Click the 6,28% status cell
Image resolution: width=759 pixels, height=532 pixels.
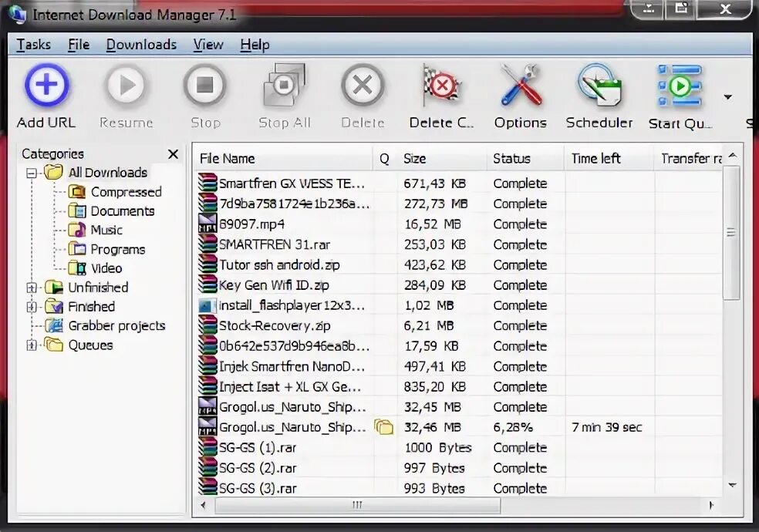(513, 428)
